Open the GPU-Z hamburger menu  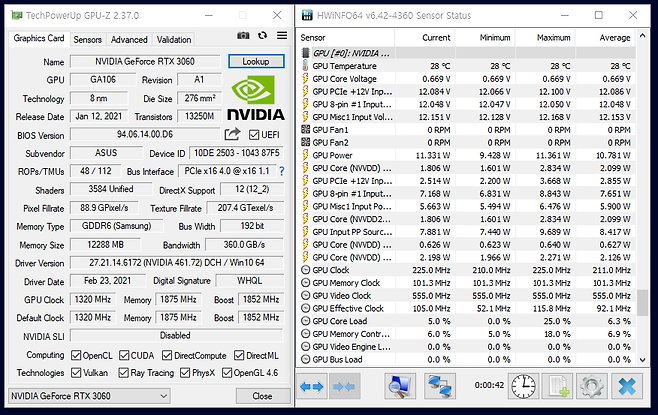coord(282,35)
